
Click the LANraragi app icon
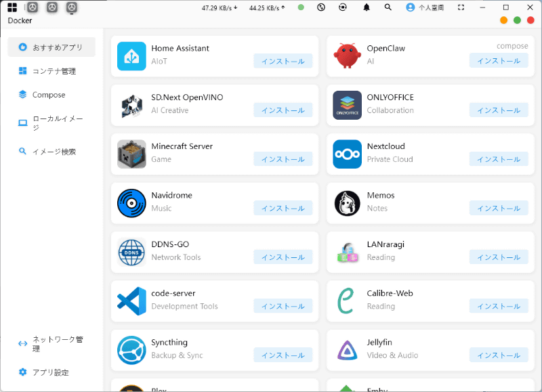coord(347,253)
